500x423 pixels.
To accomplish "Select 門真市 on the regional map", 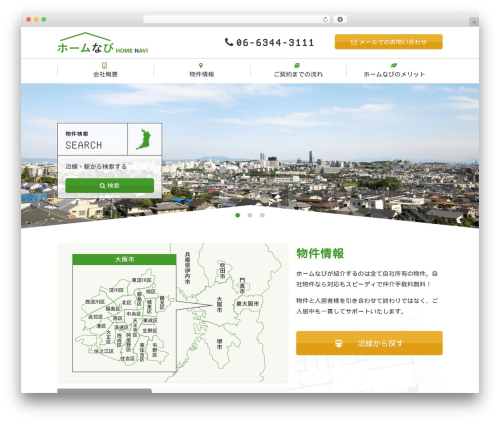I will tap(242, 286).
